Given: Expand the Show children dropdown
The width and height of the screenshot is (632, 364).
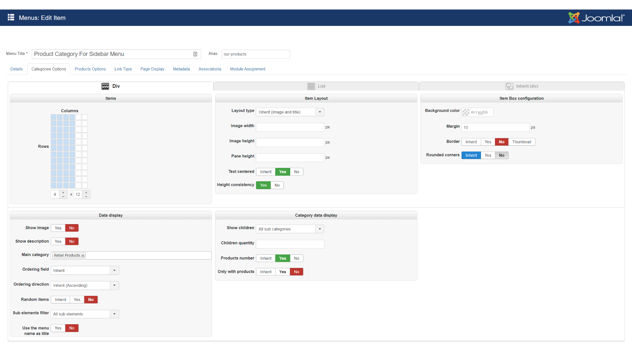Looking at the screenshot, I should (290, 229).
